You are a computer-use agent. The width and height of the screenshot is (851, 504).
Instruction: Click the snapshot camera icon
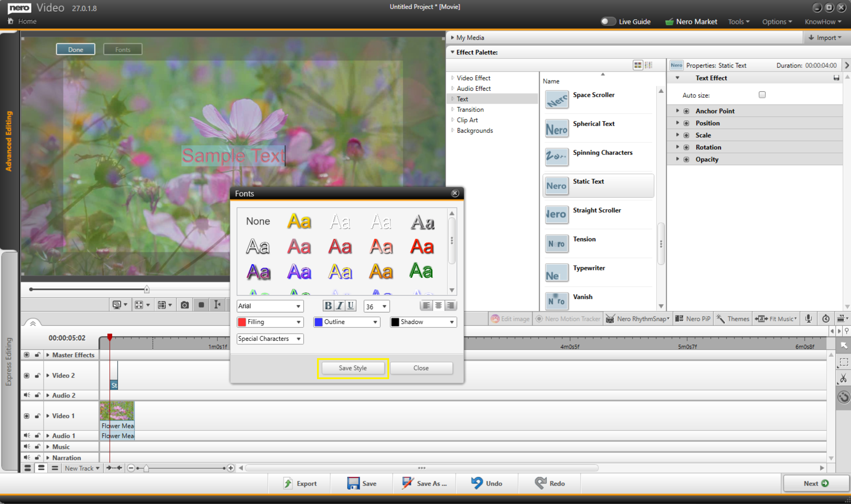[184, 305]
